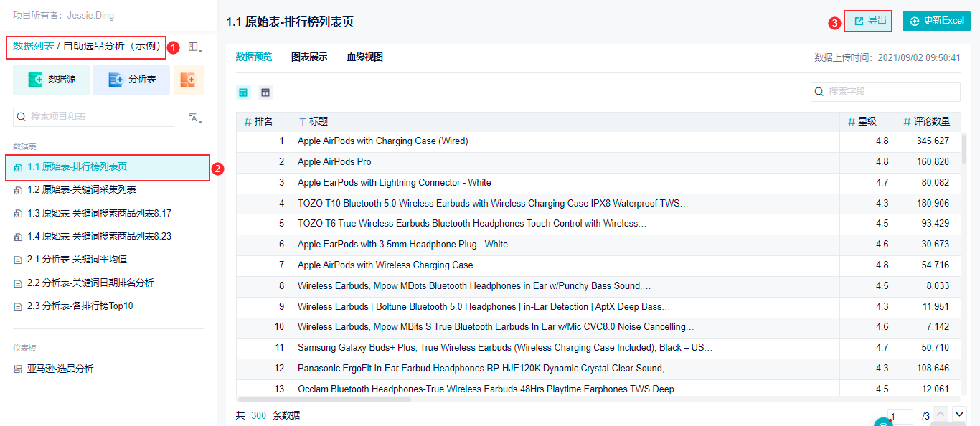The height and width of the screenshot is (426, 980).
Task: Click the horizontal table scrollbar
Action: click(324, 399)
